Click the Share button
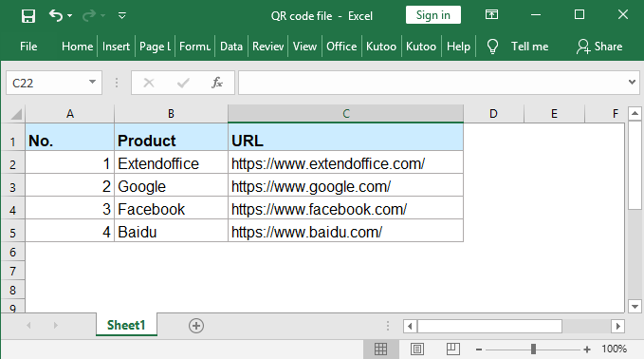 599,47
